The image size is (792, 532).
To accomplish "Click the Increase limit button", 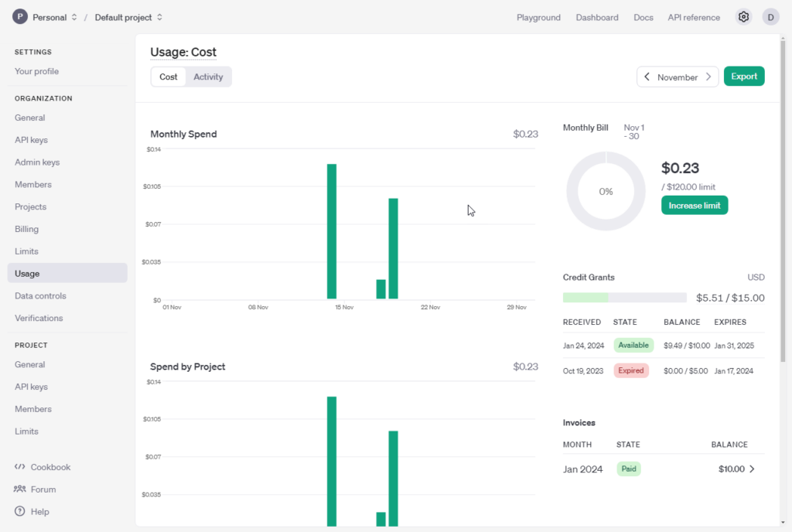I will [x=695, y=206].
